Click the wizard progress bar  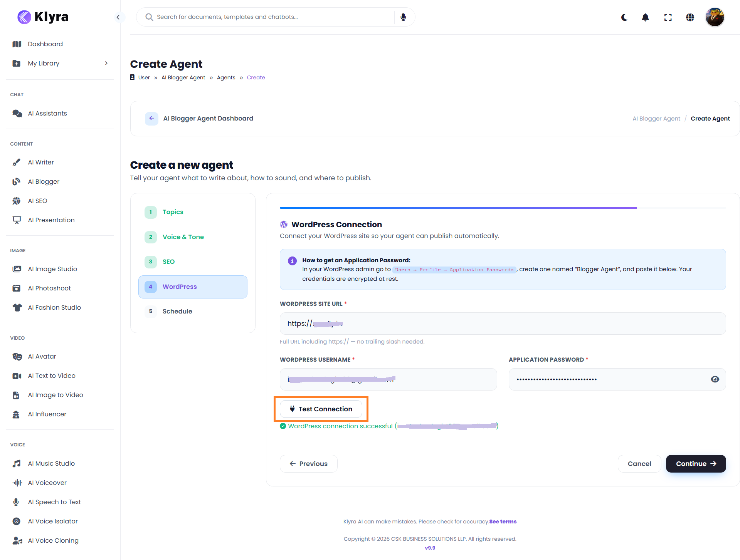pyautogui.click(x=503, y=208)
